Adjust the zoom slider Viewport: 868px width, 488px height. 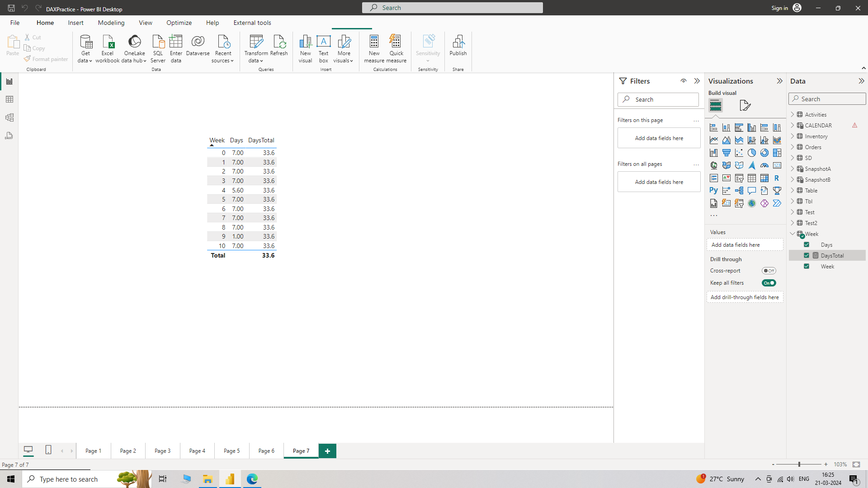(799, 464)
